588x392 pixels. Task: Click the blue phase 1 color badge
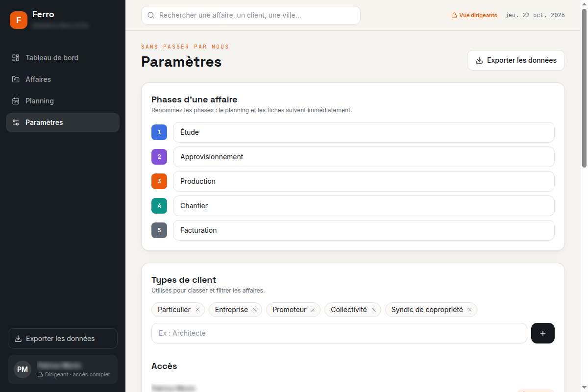159,132
